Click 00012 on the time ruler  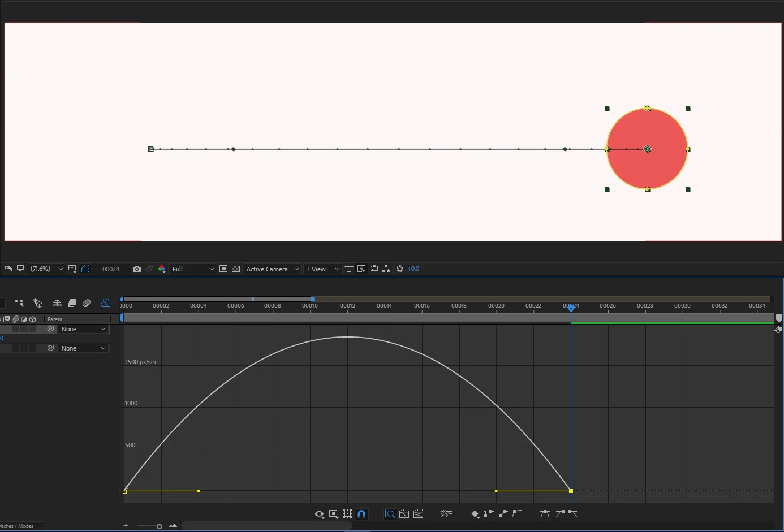[347, 305]
